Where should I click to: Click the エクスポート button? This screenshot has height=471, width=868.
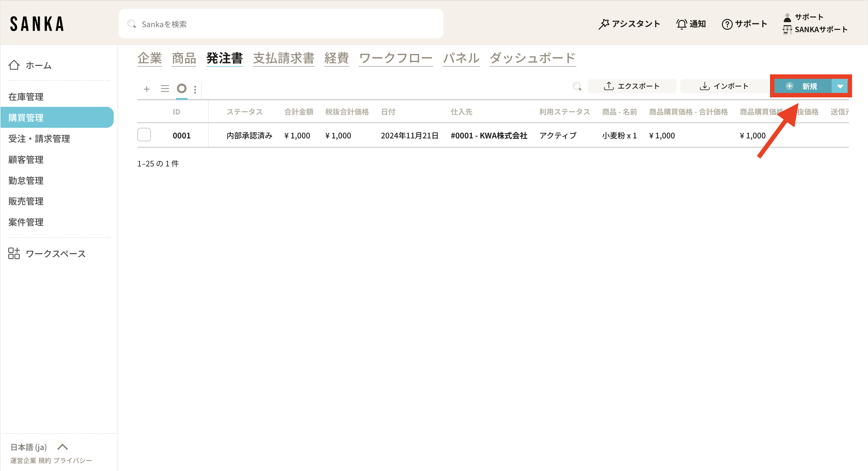632,86
